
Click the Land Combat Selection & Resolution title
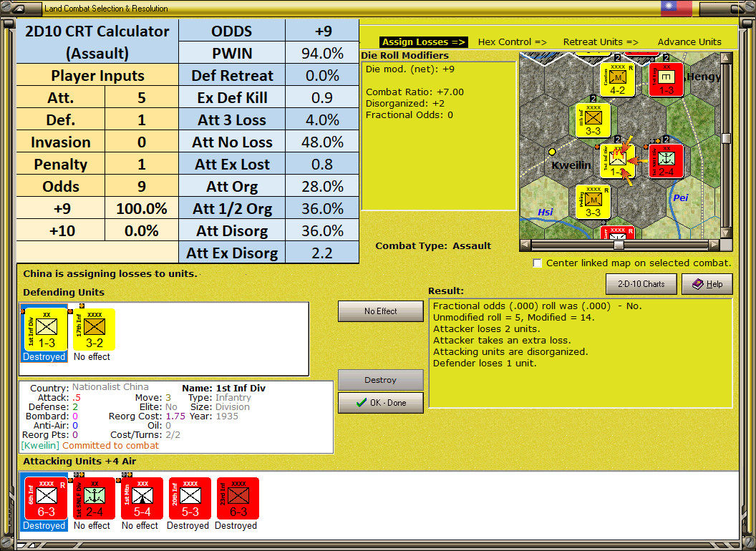(x=106, y=8)
